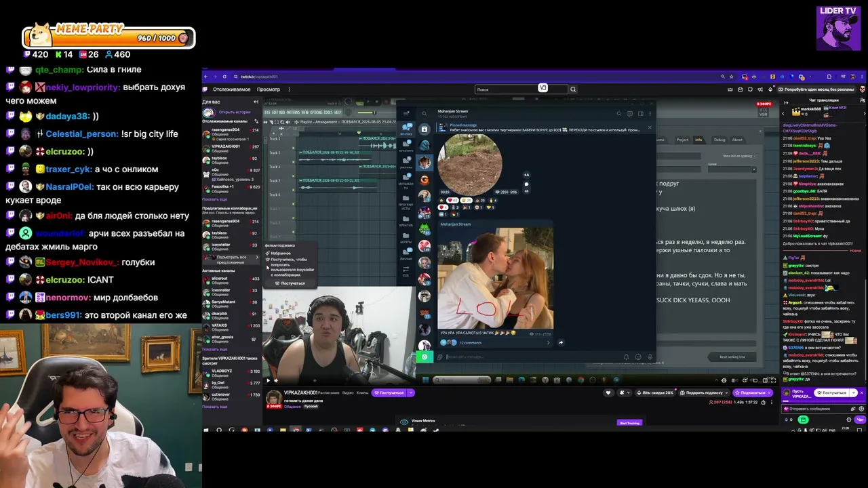Click the Reset working time button
868x488 pixels.
[732, 357]
